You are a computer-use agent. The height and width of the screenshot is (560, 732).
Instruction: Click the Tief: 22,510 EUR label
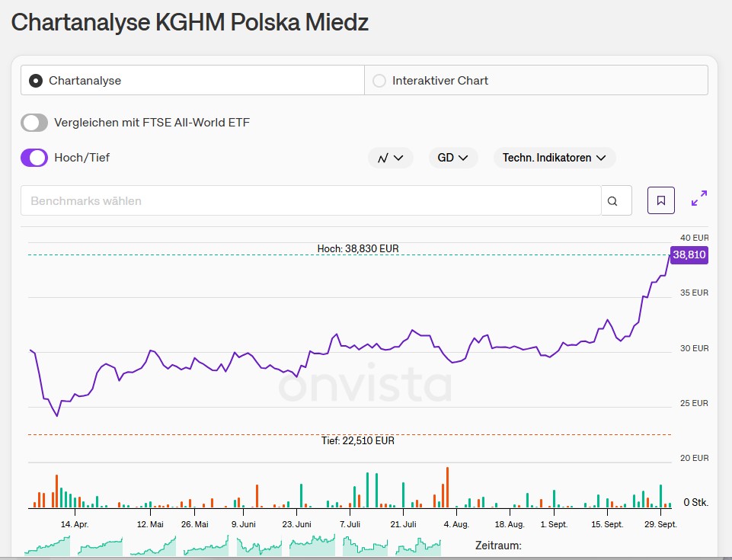[358, 440]
